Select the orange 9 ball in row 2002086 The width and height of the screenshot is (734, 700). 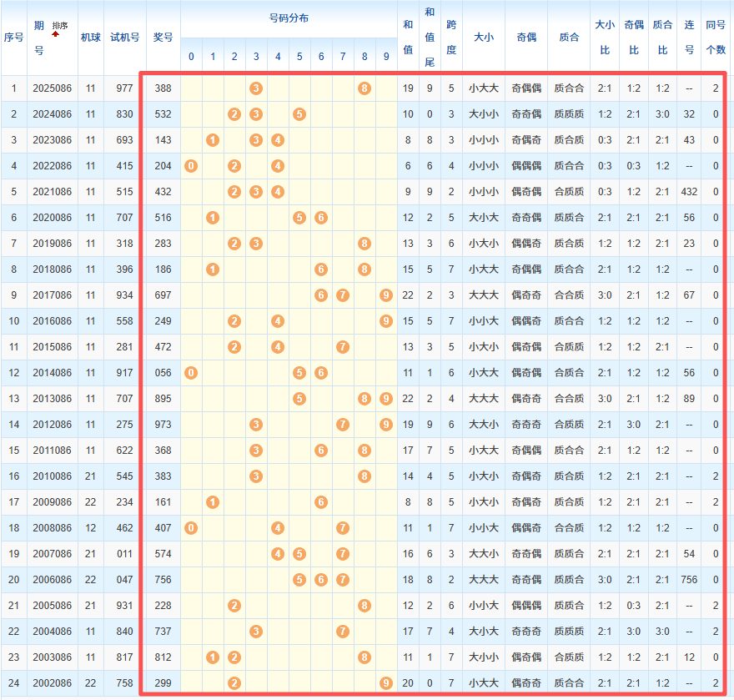point(385,683)
